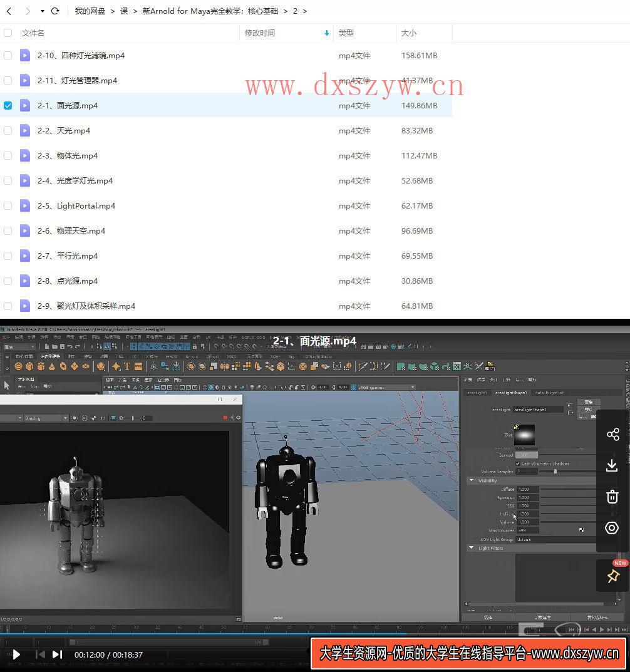This screenshot has width=630, height=672.
Task: Click the video icon of 2-9、聚光灯及体积采样.mp4
Action: click(25, 306)
